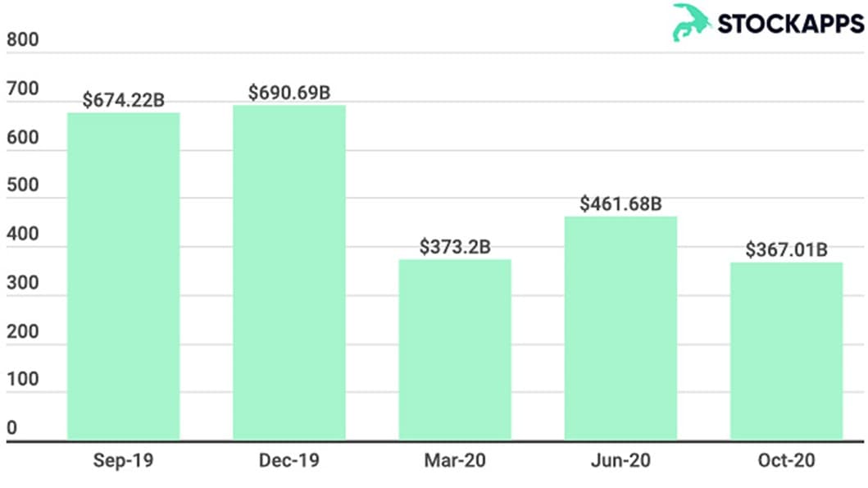
Task: Click the Sep-19 axis label
Action: [124, 461]
